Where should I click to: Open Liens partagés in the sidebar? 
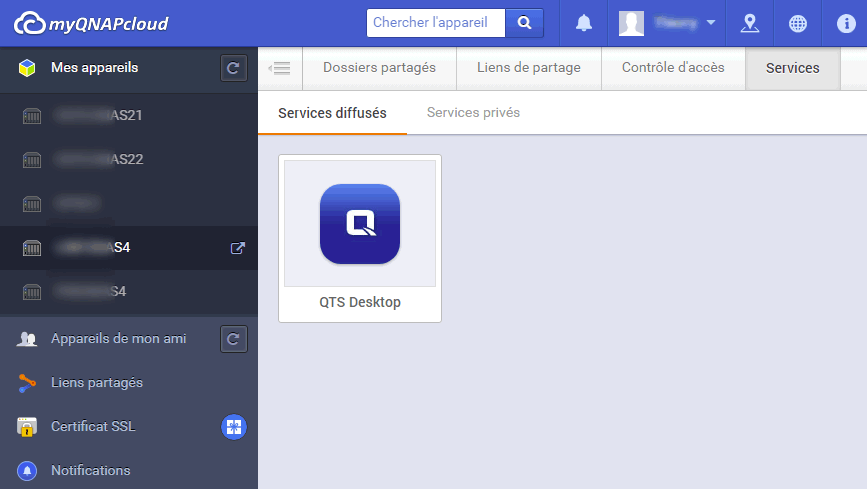(97, 382)
